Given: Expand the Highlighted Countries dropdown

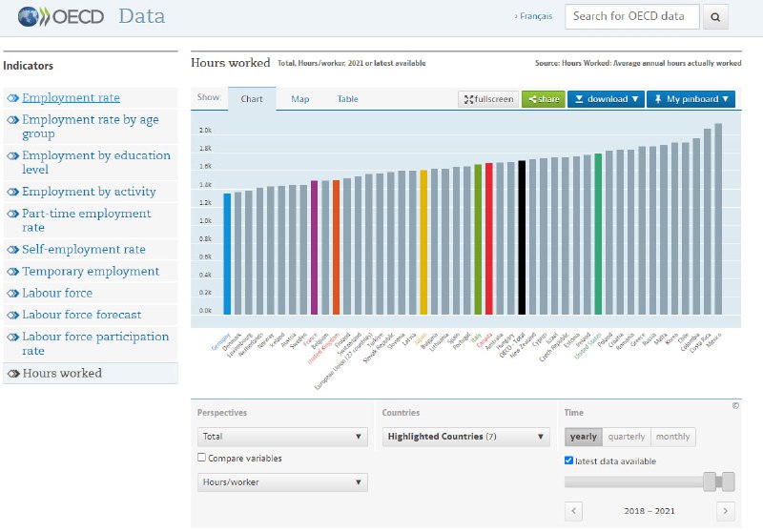Looking at the screenshot, I should point(465,437).
